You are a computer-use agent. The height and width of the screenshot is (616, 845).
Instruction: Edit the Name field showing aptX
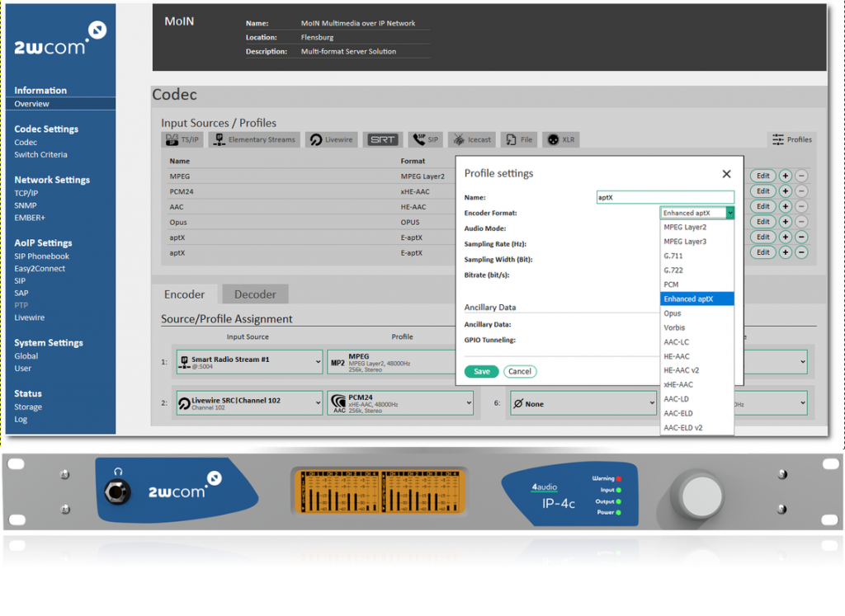coord(664,197)
